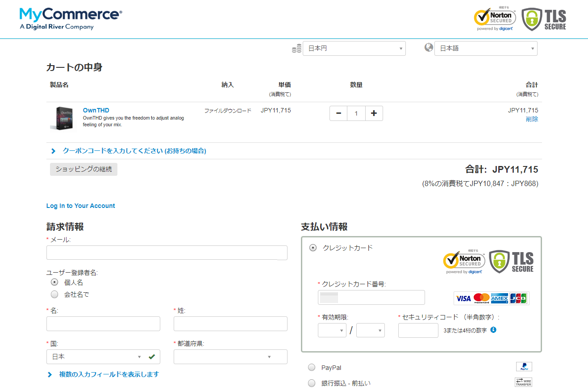Screen dimensions: 588x390
Task: Open the 日本語 language dropdown
Action: tap(486, 48)
